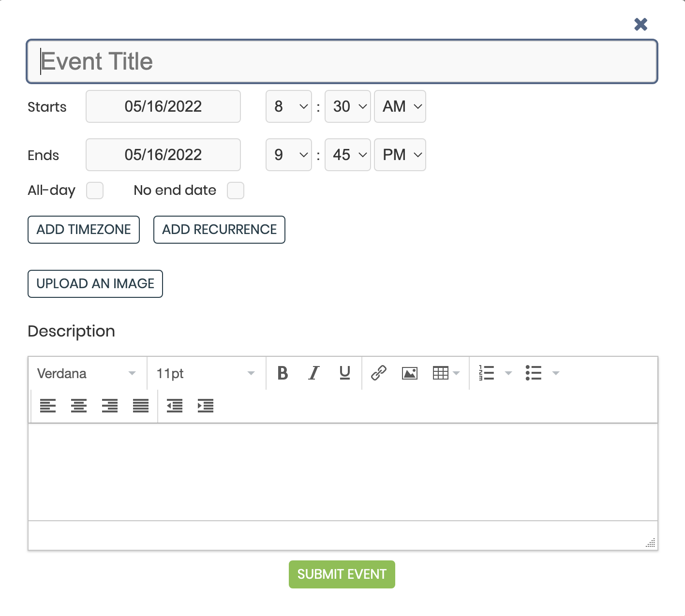Apply numbered list formatting
This screenshot has width=685, height=616.
point(487,373)
